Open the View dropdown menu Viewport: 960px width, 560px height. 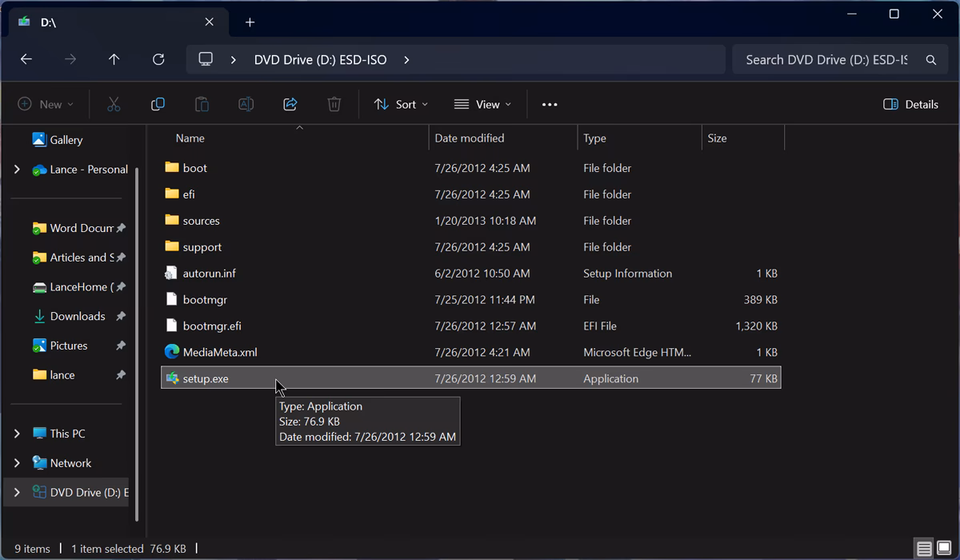[x=483, y=104]
